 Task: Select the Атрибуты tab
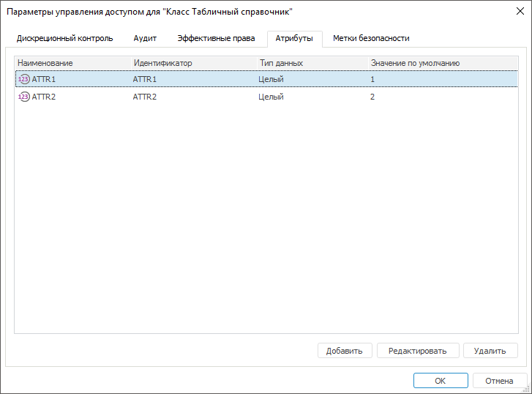point(294,38)
